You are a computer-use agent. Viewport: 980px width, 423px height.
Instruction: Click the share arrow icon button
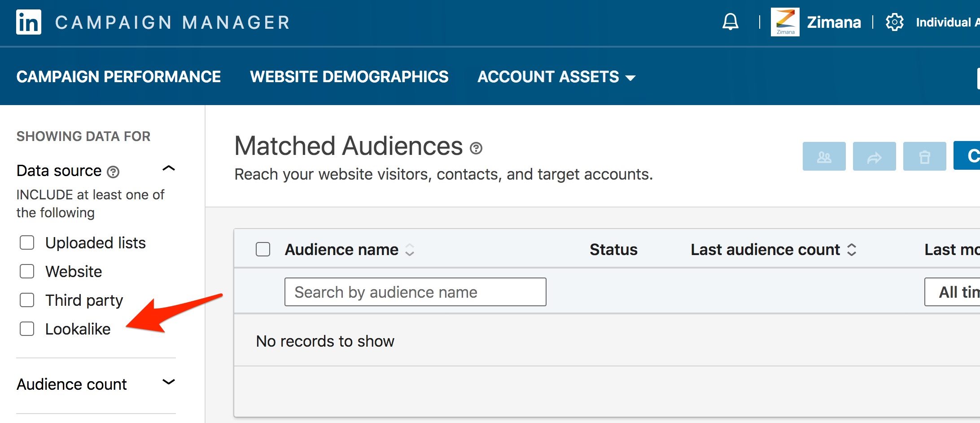pyautogui.click(x=874, y=157)
